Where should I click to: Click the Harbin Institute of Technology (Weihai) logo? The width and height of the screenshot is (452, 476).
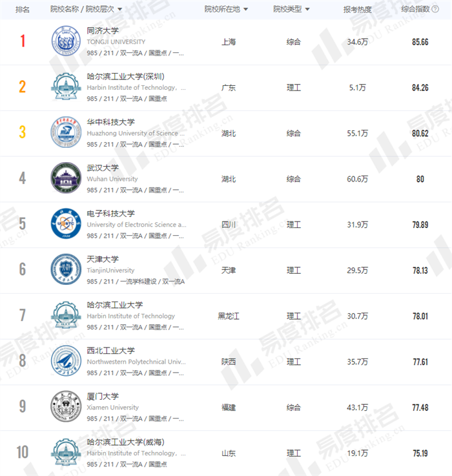coord(67,453)
